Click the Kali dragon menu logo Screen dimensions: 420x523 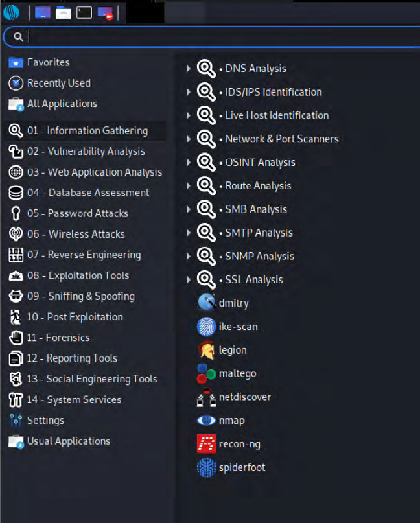tap(11, 12)
